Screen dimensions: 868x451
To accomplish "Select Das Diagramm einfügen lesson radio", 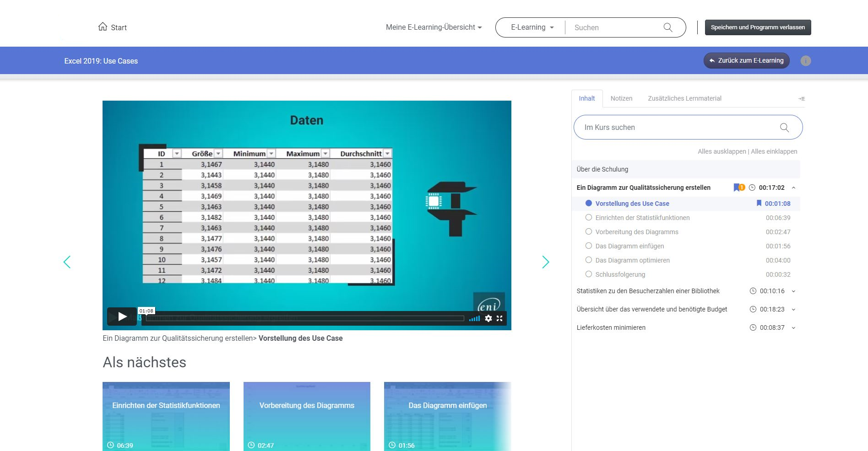I will (x=589, y=246).
